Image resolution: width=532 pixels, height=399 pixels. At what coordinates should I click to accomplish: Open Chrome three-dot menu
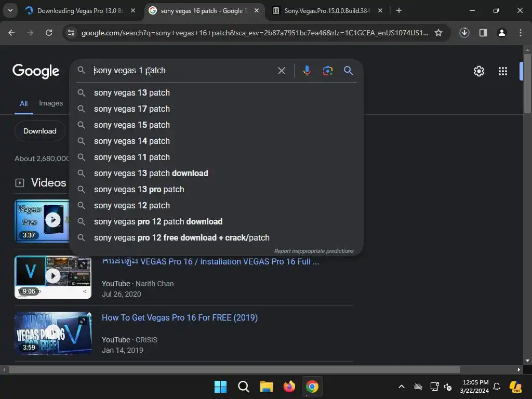coord(521,33)
